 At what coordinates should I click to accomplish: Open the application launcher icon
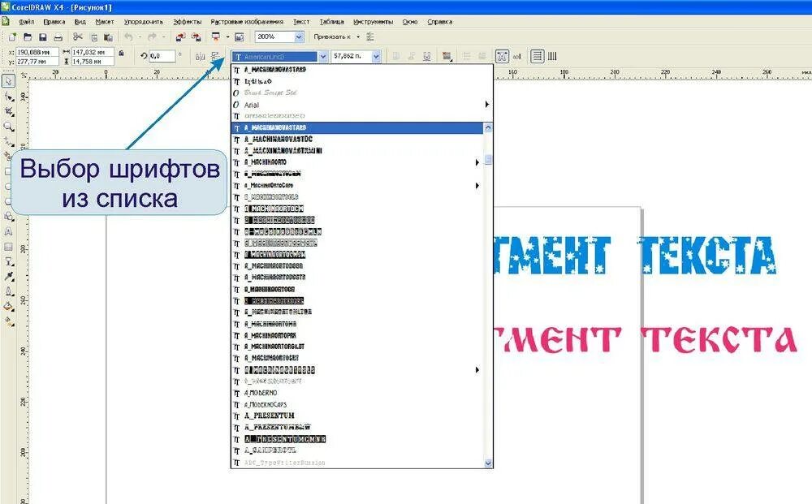tap(216, 37)
